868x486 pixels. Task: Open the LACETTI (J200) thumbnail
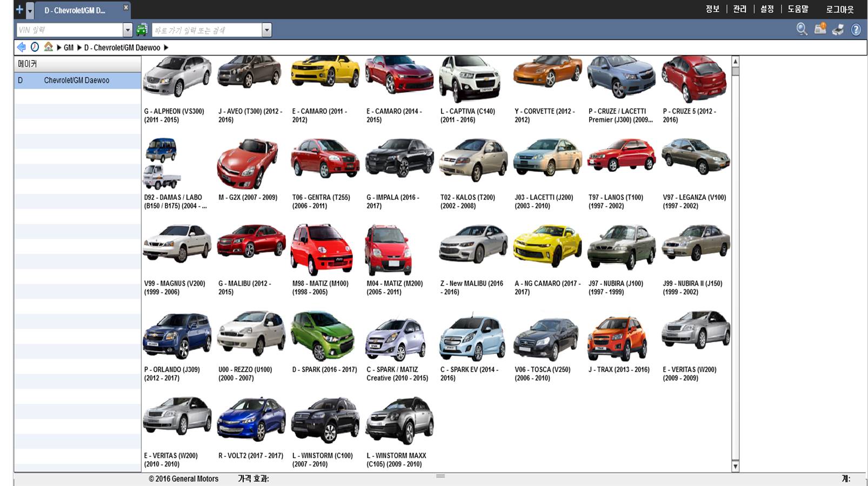547,158
